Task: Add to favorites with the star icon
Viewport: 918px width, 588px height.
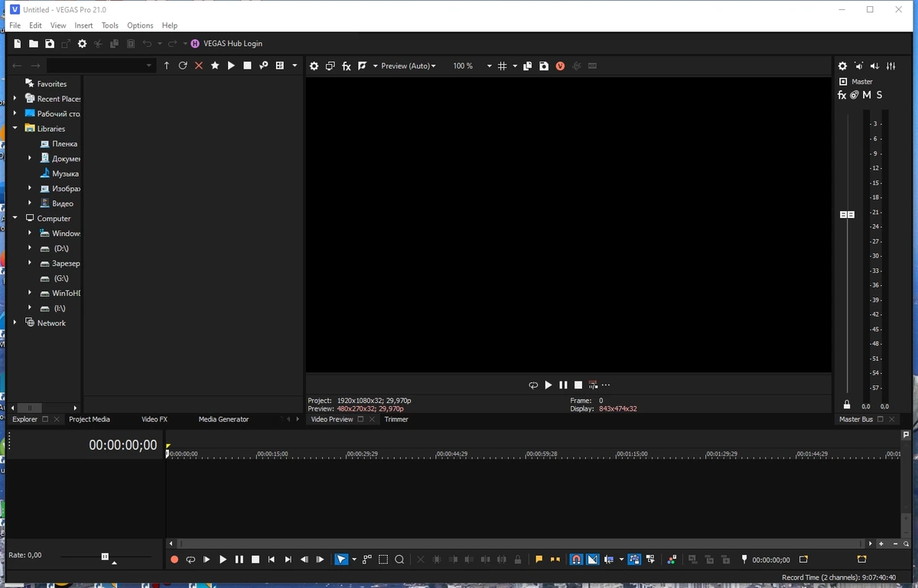Action: coord(215,66)
